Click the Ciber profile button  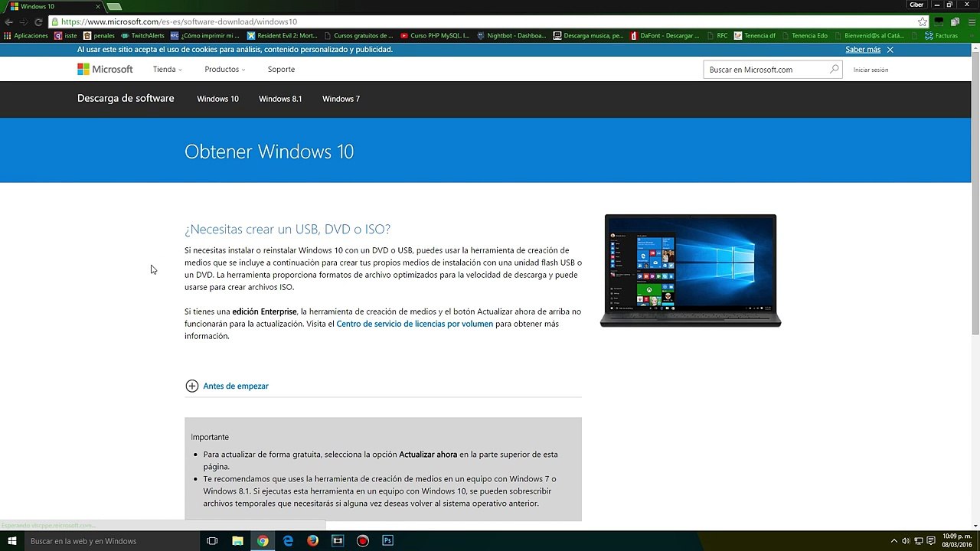click(916, 5)
